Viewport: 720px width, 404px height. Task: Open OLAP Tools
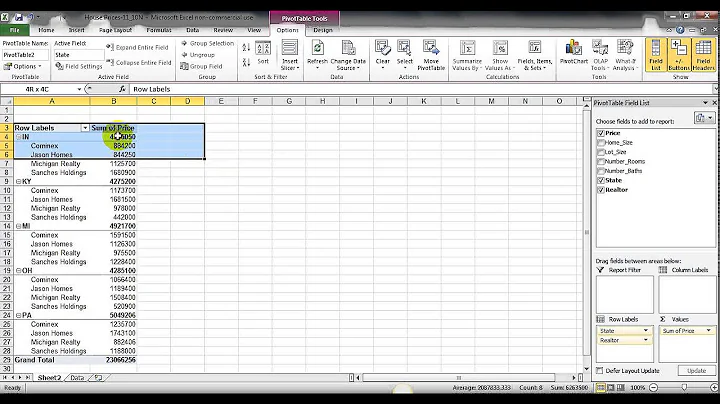pos(600,55)
